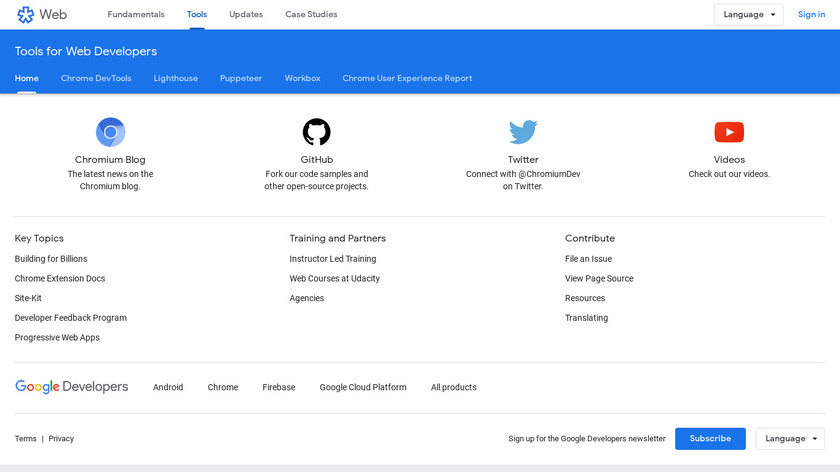Open the Updates menu item
This screenshot has height=472, width=840.
(x=246, y=15)
